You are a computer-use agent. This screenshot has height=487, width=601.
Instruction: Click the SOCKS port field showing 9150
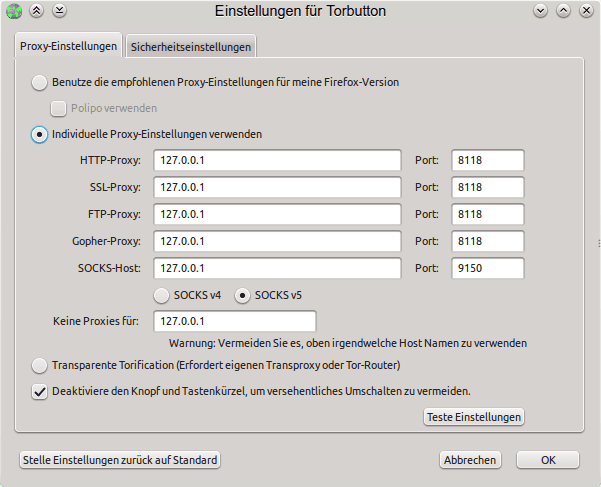point(488,268)
